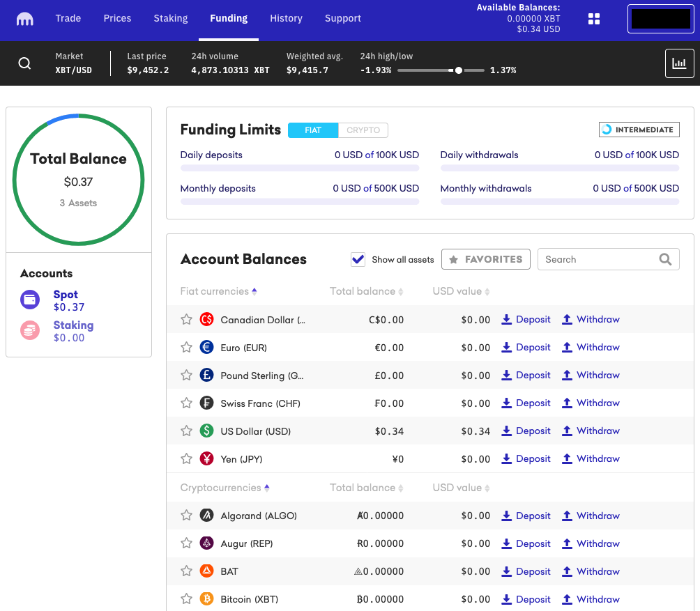Click the Monthly withdrawals progress bar
The image size is (700, 611).
pos(560,201)
